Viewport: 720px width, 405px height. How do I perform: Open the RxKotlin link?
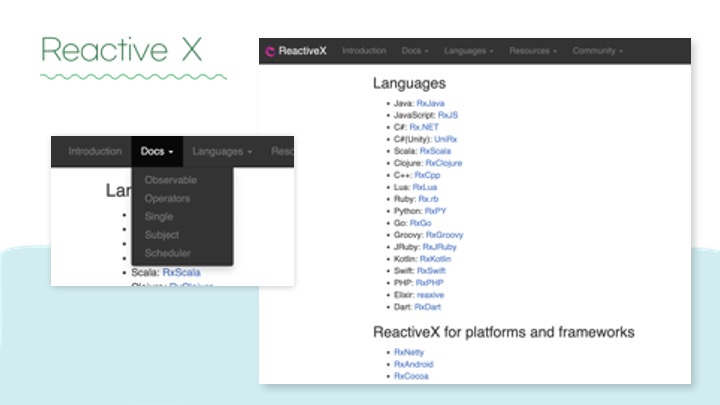pyautogui.click(x=435, y=259)
